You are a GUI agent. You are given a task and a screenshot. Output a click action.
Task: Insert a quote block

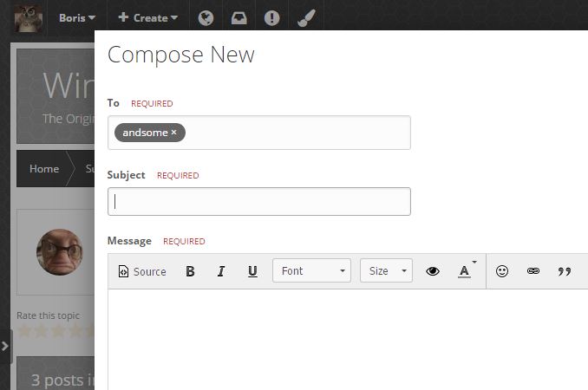coord(564,271)
